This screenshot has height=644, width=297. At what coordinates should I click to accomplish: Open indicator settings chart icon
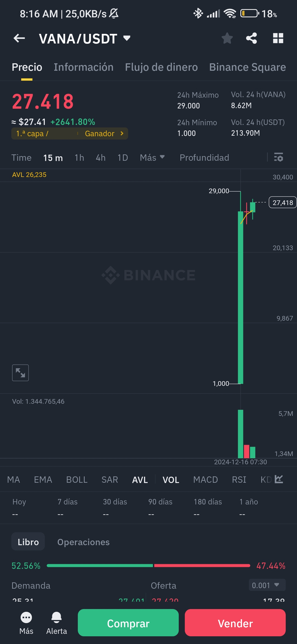point(279,479)
